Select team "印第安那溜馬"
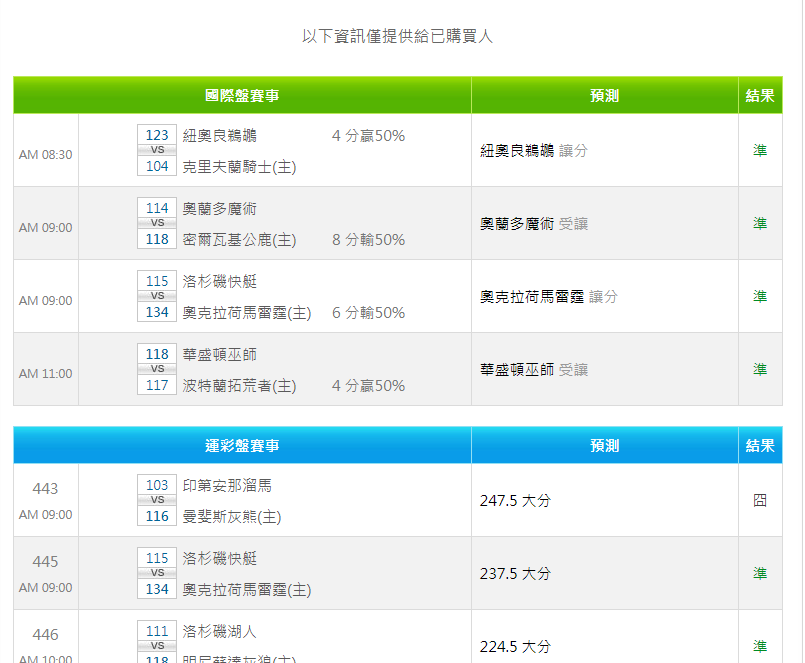 [227, 485]
